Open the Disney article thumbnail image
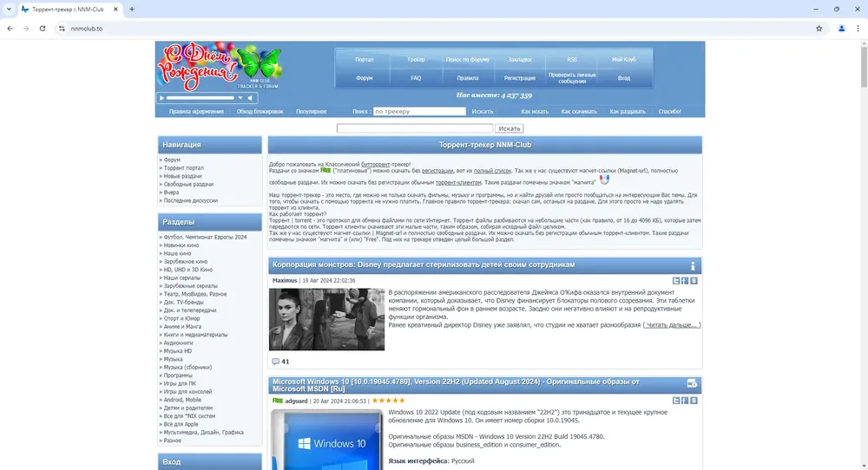 coord(326,319)
